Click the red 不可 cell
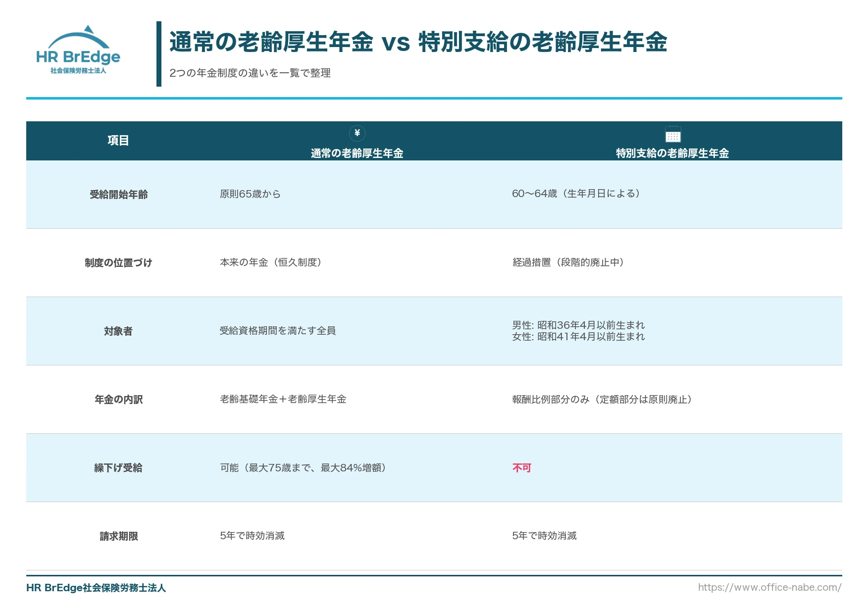Screen dimensions: 868x614 pos(522,468)
